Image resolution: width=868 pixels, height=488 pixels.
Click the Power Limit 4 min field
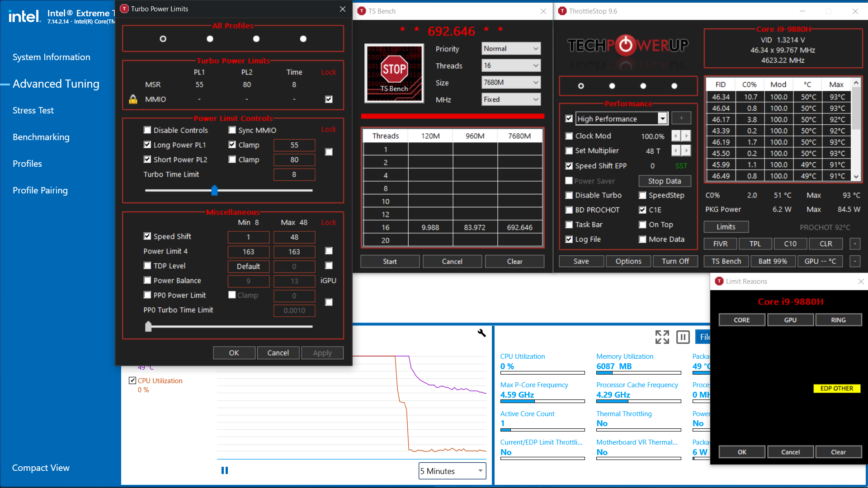tap(248, 252)
